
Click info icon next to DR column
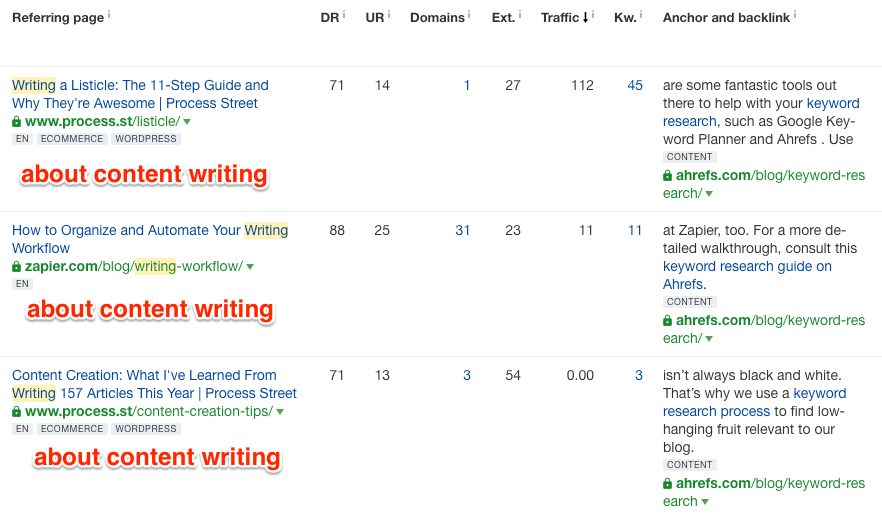[x=344, y=15]
